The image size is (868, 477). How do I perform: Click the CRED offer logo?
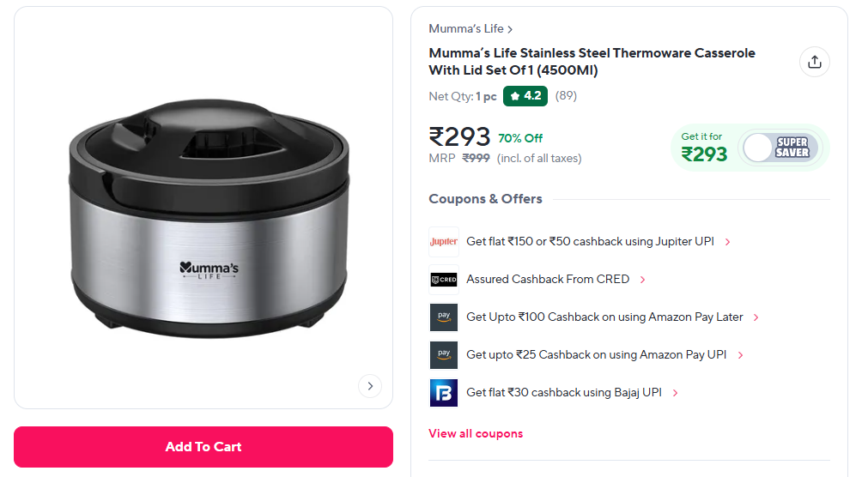click(444, 280)
